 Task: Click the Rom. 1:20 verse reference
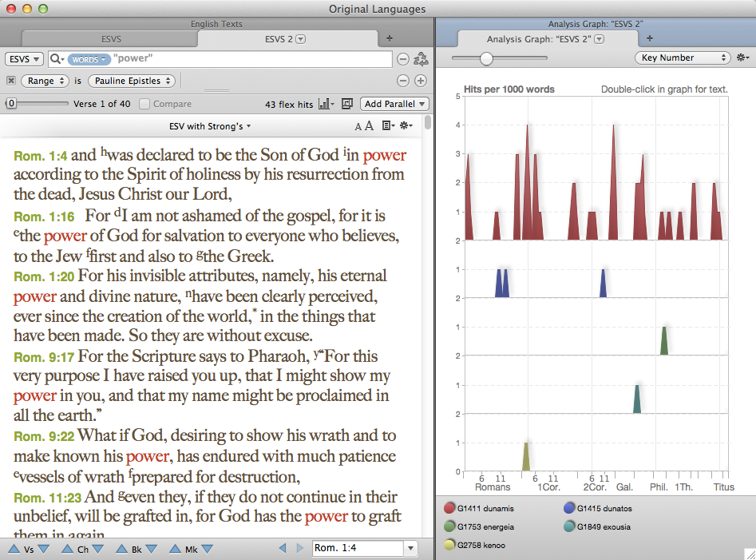pos(44,277)
